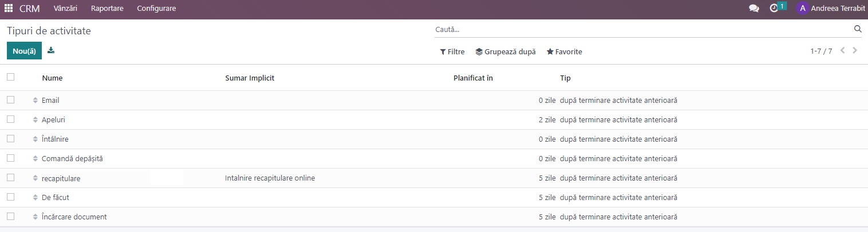
Task: Open the conversations chat bubble icon
Action: 754,9
